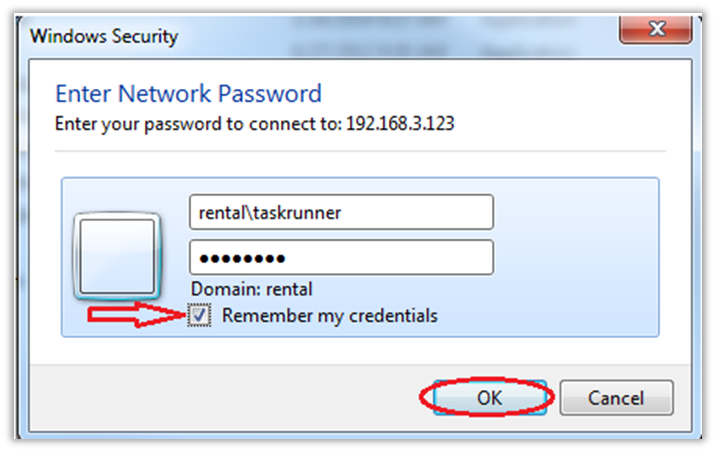Image resolution: width=716 pixels, height=452 pixels.
Task: Click the "Remember my credentials" label text
Action: click(330, 316)
